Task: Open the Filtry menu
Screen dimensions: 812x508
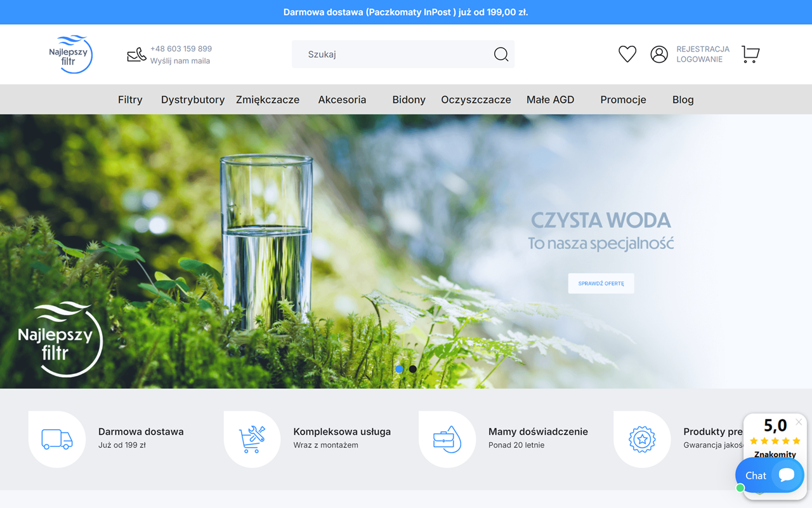Action: (x=130, y=100)
